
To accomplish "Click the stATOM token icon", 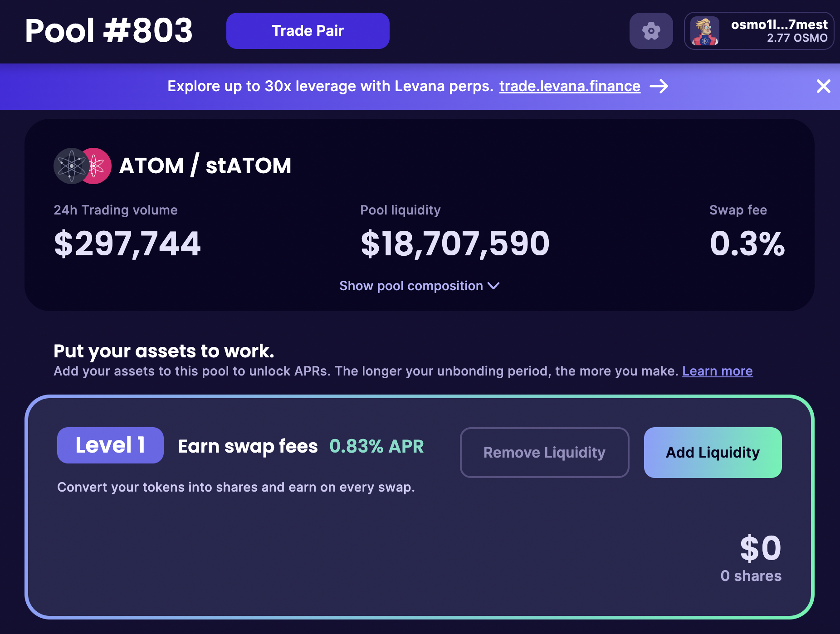I will click(x=98, y=166).
